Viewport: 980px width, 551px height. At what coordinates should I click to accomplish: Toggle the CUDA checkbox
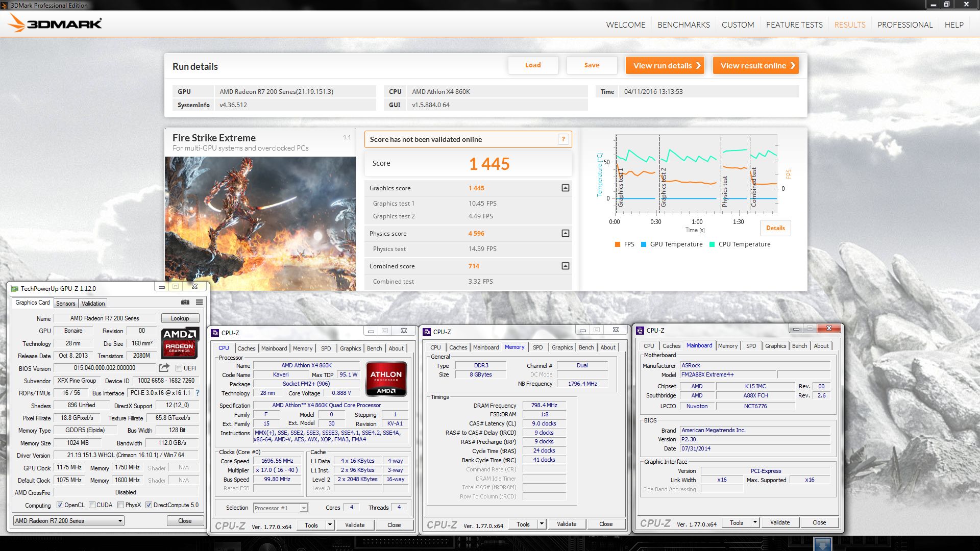(x=92, y=505)
